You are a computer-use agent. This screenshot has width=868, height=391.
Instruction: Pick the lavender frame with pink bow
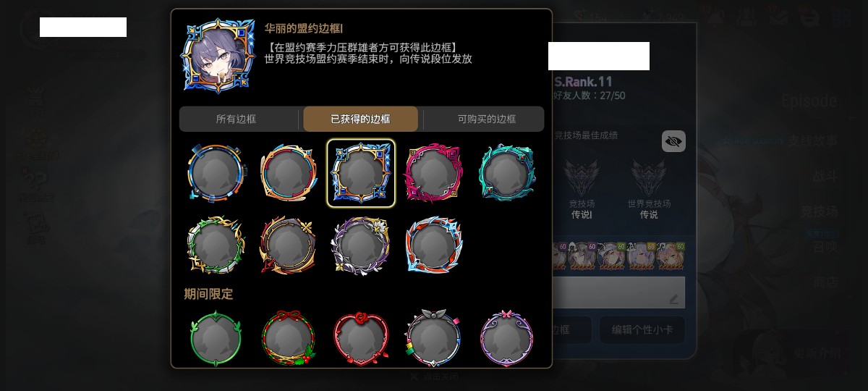click(x=507, y=338)
